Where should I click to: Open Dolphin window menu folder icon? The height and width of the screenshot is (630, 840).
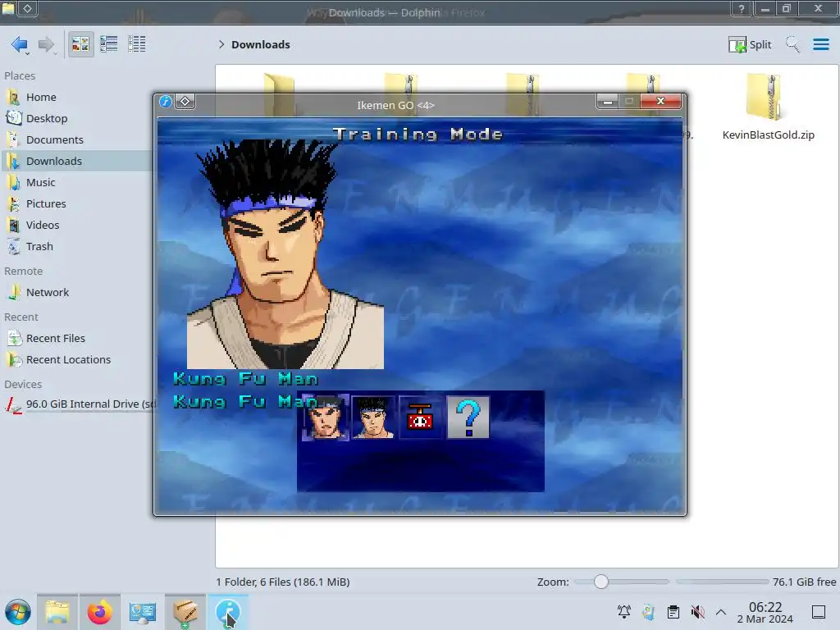[8, 8]
